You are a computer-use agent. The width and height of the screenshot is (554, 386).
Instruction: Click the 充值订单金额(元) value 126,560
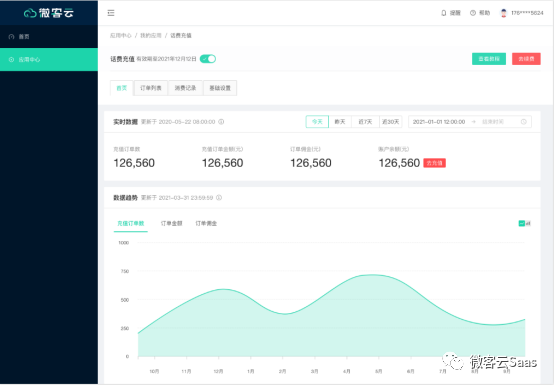(x=223, y=163)
